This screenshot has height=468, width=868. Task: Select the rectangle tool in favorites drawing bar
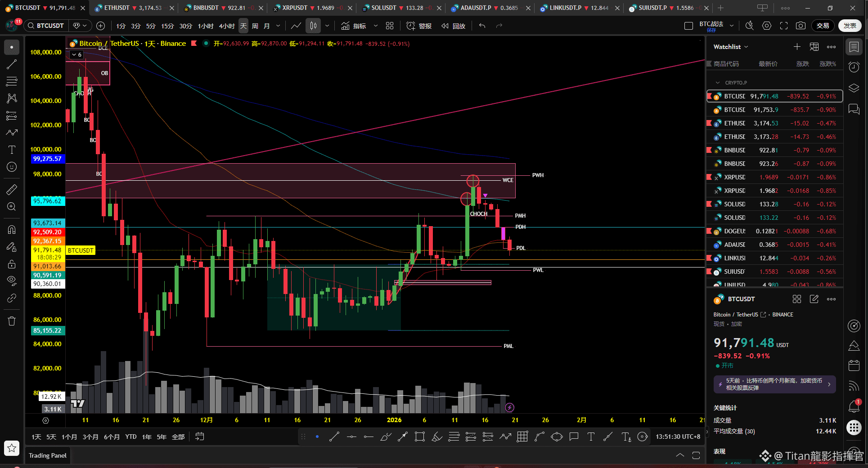click(x=419, y=437)
